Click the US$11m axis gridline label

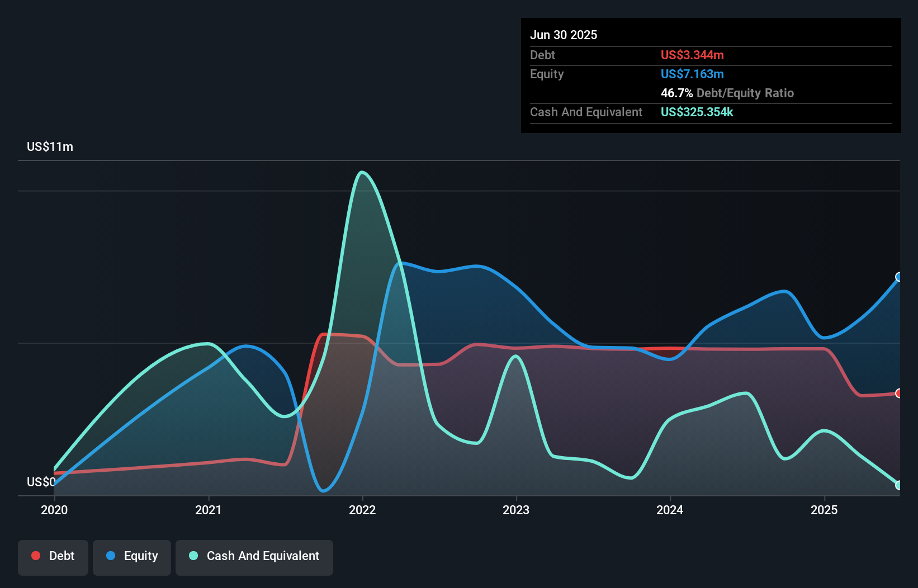pyautogui.click(x=50, y=146)
